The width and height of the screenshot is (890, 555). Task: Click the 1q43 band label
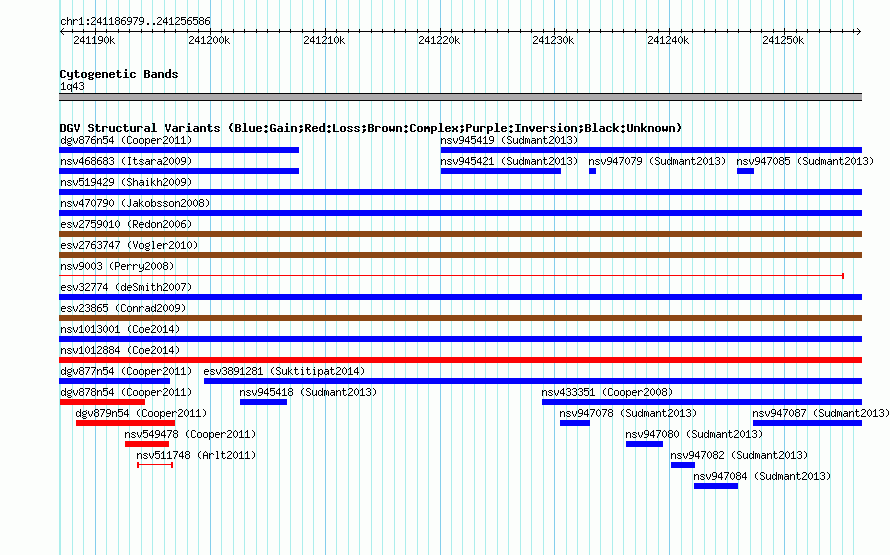72,86
